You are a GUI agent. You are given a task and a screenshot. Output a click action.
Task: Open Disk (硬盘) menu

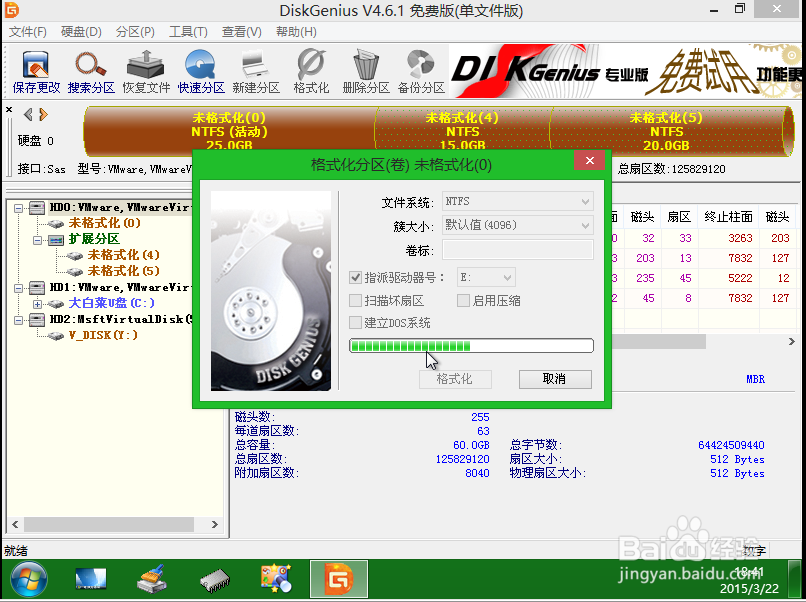coord(81,32)
